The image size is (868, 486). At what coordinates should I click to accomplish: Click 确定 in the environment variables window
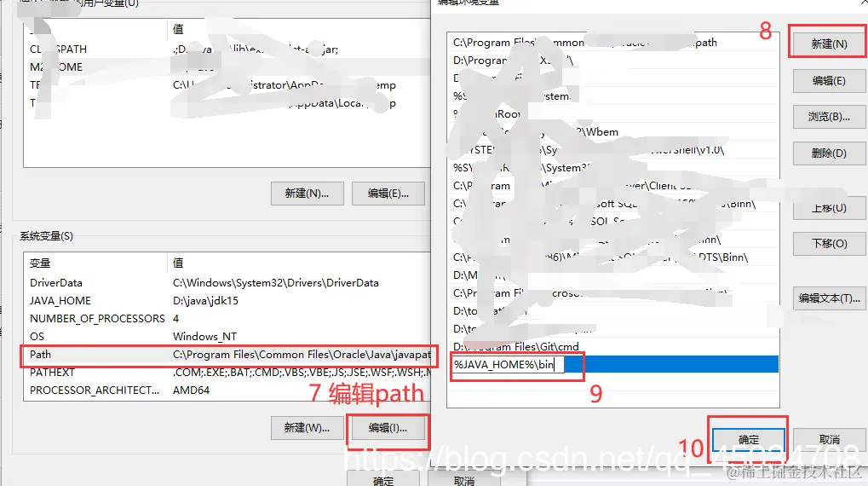383,481
